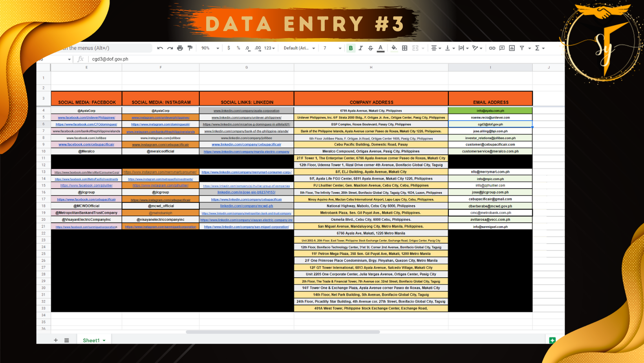Screen dimensions: 644x363
Task: Format cell as currency with dollar sign
Action: click(x=229, y=48)
